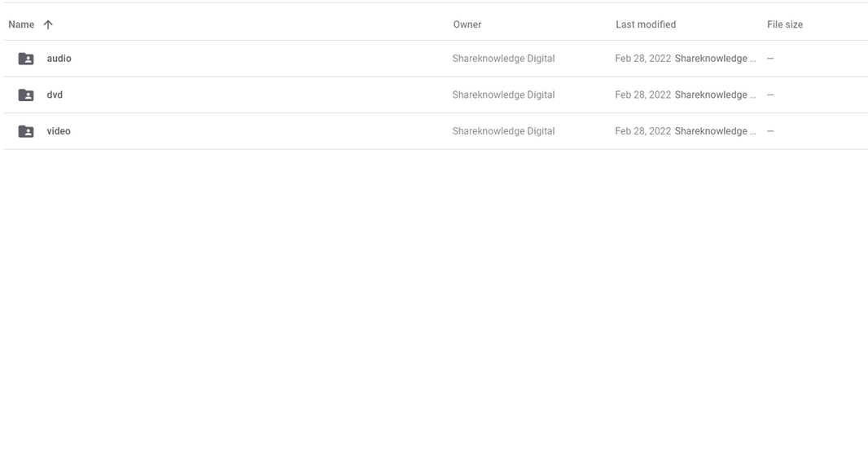Click the Owner column header

coord(467,24)
